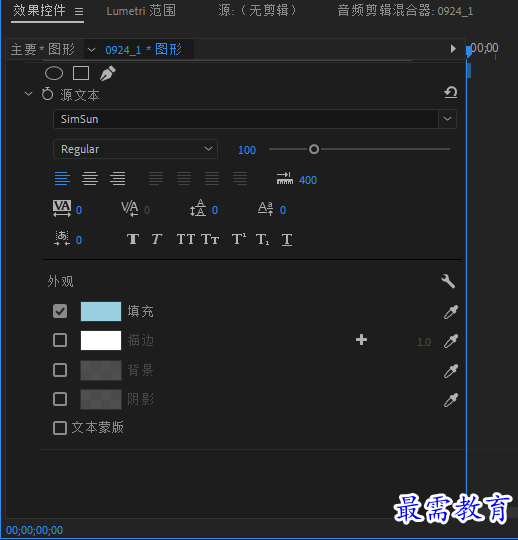
Task: Use the 描边 stroke eyedropper
Action: tap(450, 341)
